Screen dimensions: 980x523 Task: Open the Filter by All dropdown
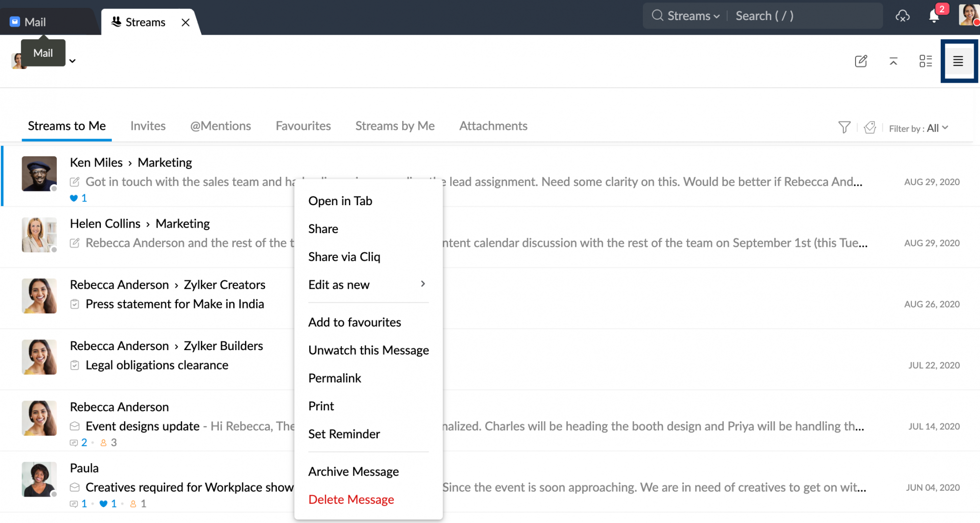tap(937, 128)
